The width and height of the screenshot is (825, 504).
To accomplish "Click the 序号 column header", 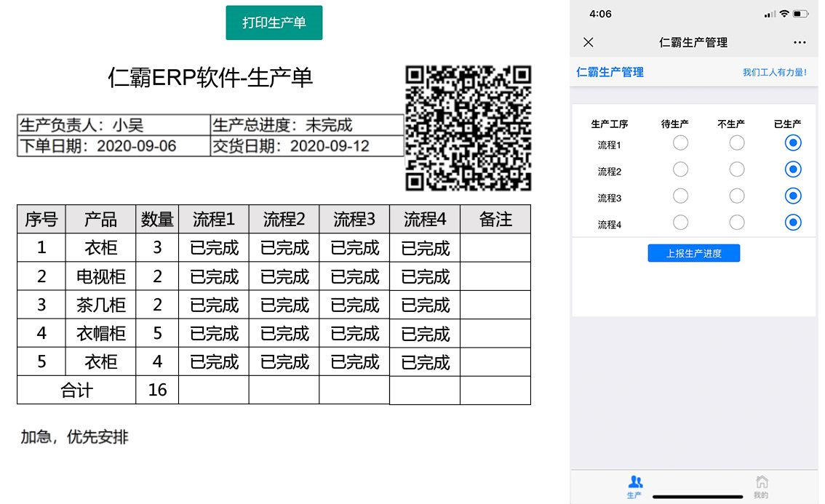I will click(41, 219).
